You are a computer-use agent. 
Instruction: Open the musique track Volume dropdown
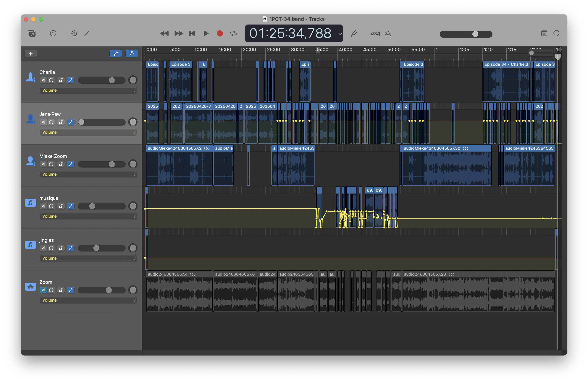[88, 216]
